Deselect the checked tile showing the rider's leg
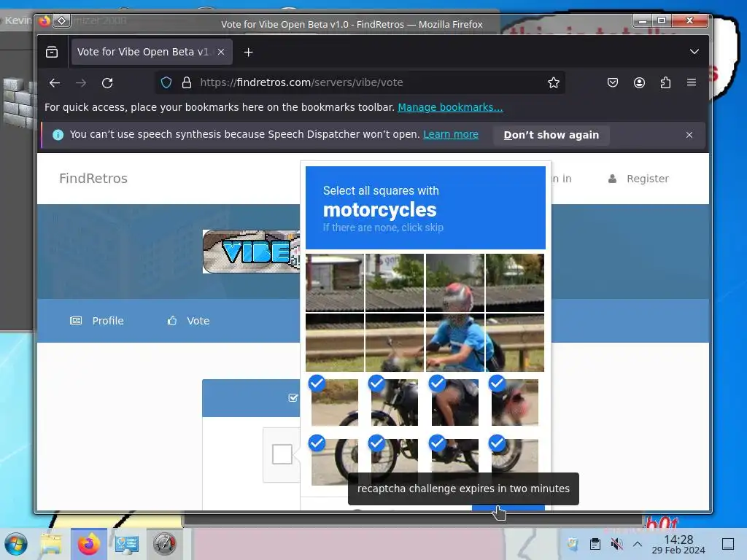Screen dimensions: 747x560 tap(455, 402)
